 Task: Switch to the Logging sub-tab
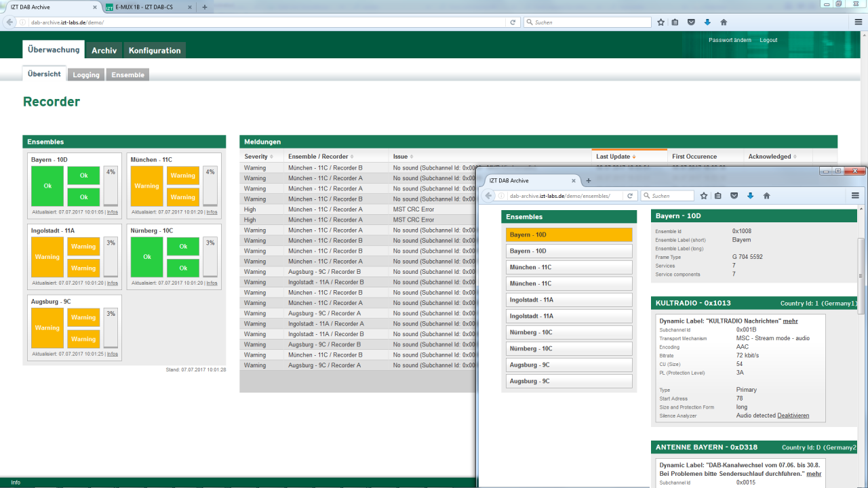coord(86,75)
